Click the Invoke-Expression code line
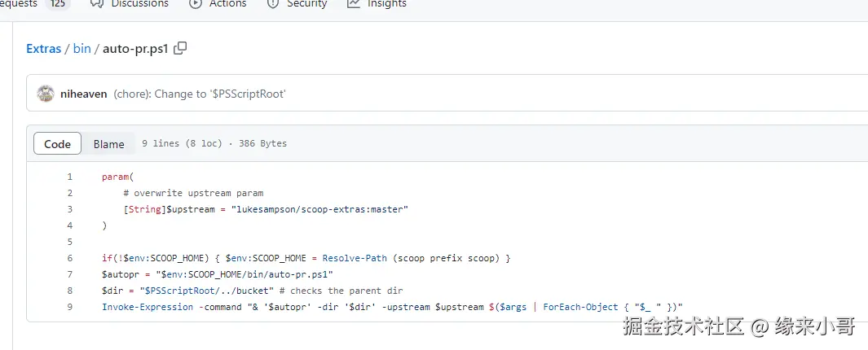The width and height of the screenshot is (868, 350). (x=393, y=307)
